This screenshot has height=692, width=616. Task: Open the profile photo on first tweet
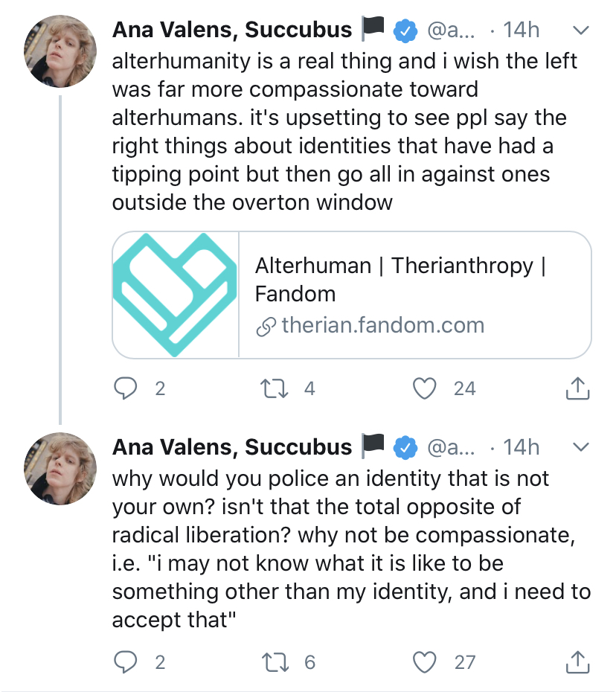point(62,51)
